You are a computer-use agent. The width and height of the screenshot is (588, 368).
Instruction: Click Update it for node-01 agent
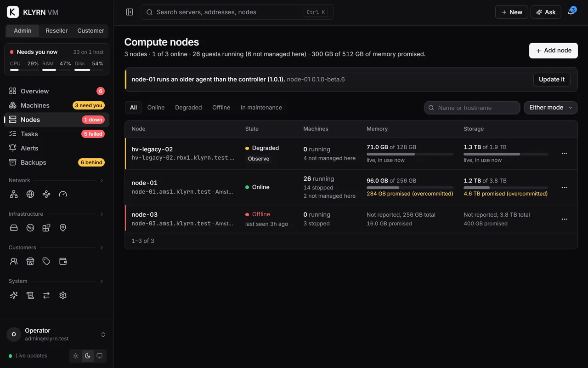552,80
